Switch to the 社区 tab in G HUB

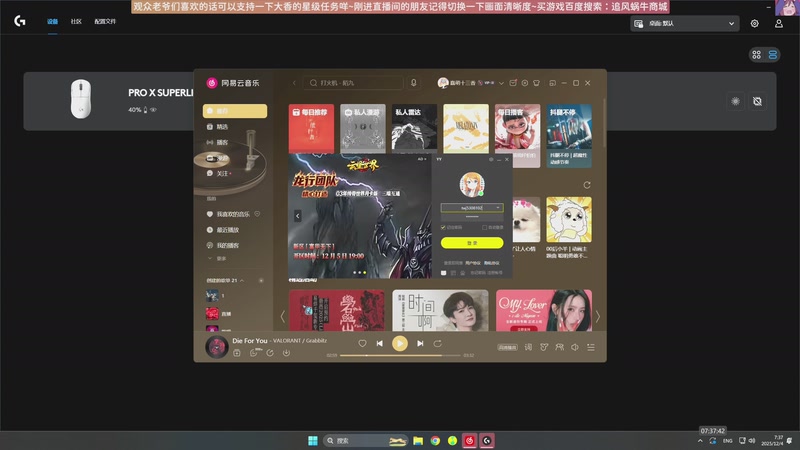coord(76,21)
